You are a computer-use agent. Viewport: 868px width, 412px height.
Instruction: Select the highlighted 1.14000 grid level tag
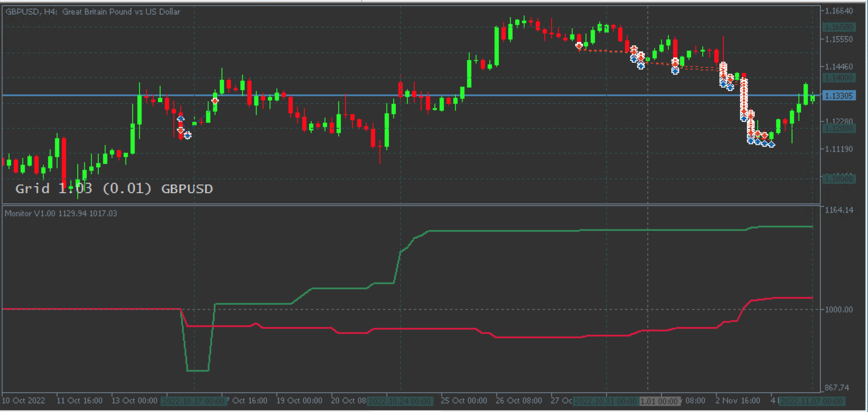839,78
